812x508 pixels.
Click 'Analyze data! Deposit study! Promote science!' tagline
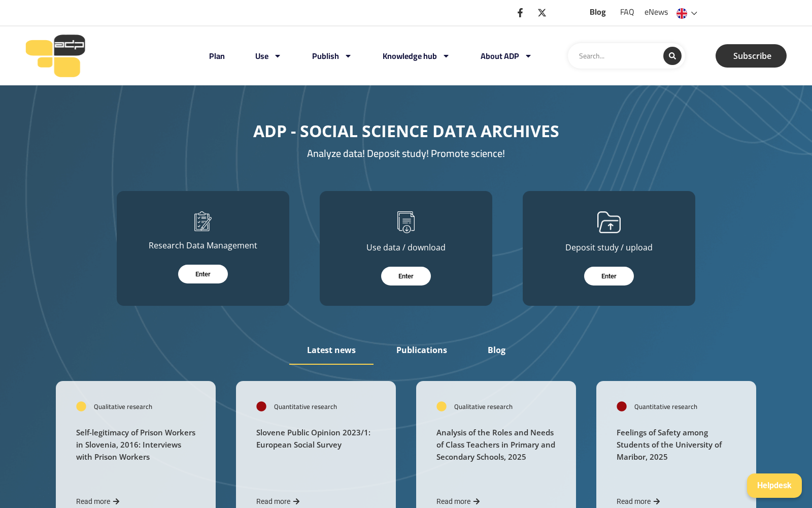[406, 154]
